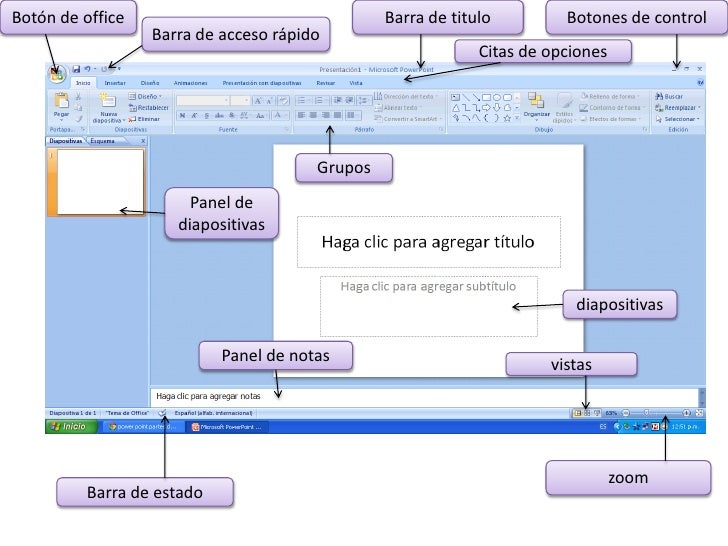Viewport: 728px width, 546px height.
Task: Click the Undo arrow in quick access toolbar
Action: click(87, 69)
